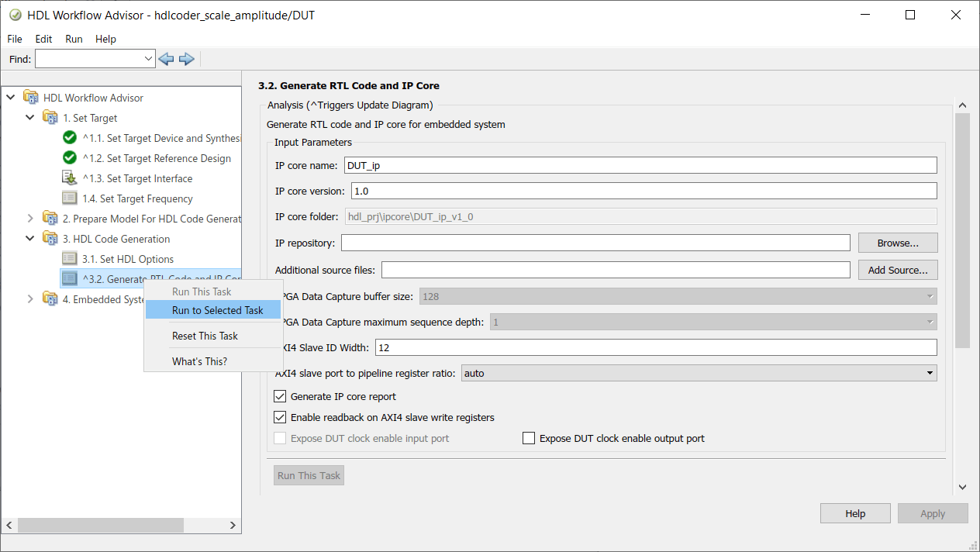Collapse the 1. Set Target tree node
Viewport: 980px width, 552px height.
point(30,118)
